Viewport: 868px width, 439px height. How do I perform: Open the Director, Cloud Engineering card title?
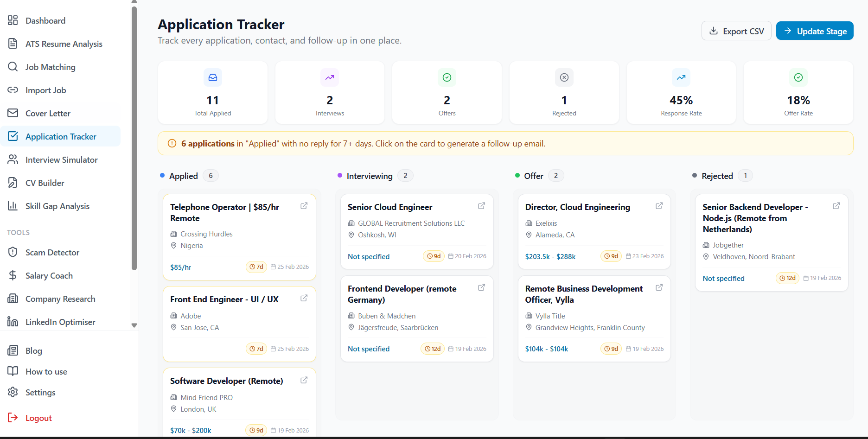pyautogui.click(x=578, y=207)
